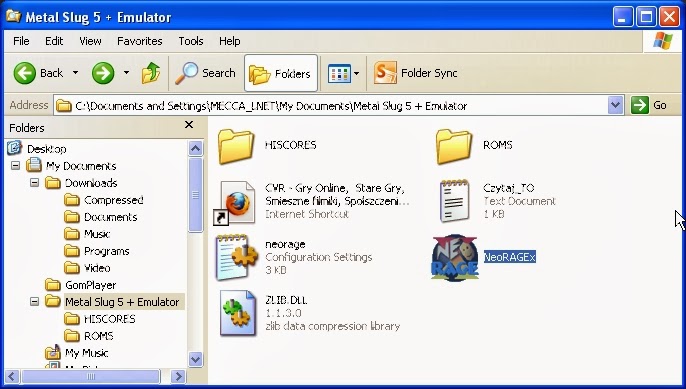
Task: Click the folder tree scroll up arrow
Action: pyautogui.click(x=196, y=149)
